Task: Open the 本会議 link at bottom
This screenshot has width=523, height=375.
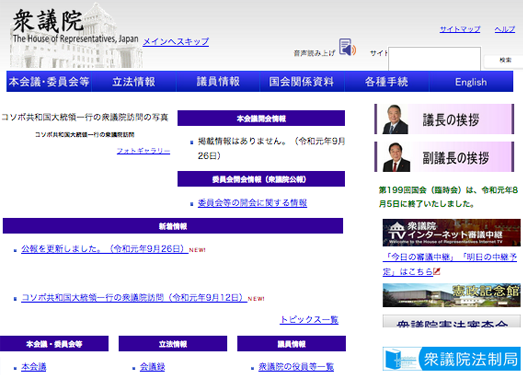Action: [x=34, y=367]
